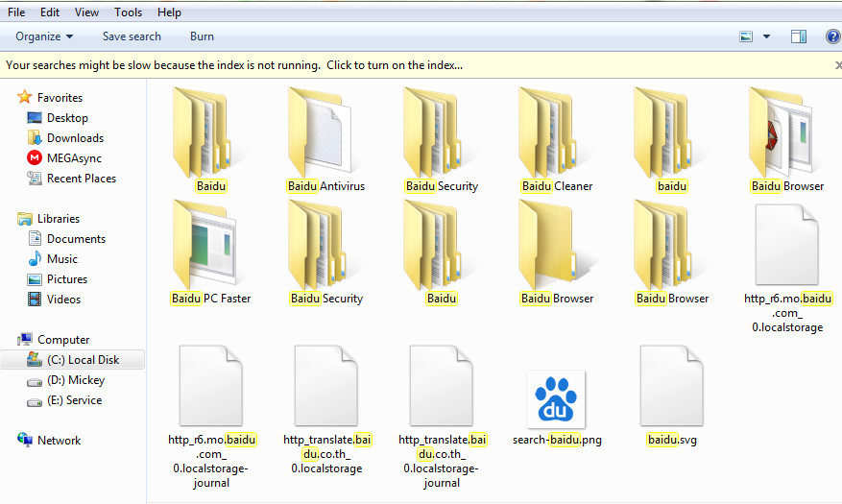
Task: Open the File menu
Action: pyautogui.click(x=16, y=12)
